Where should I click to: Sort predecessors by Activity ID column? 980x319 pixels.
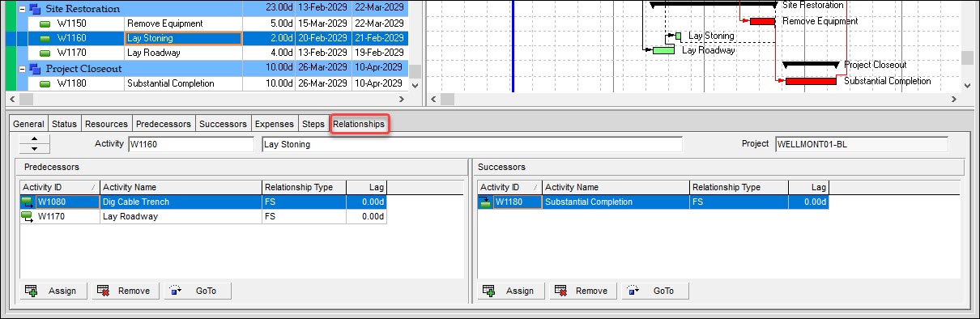tap(59, 187)
